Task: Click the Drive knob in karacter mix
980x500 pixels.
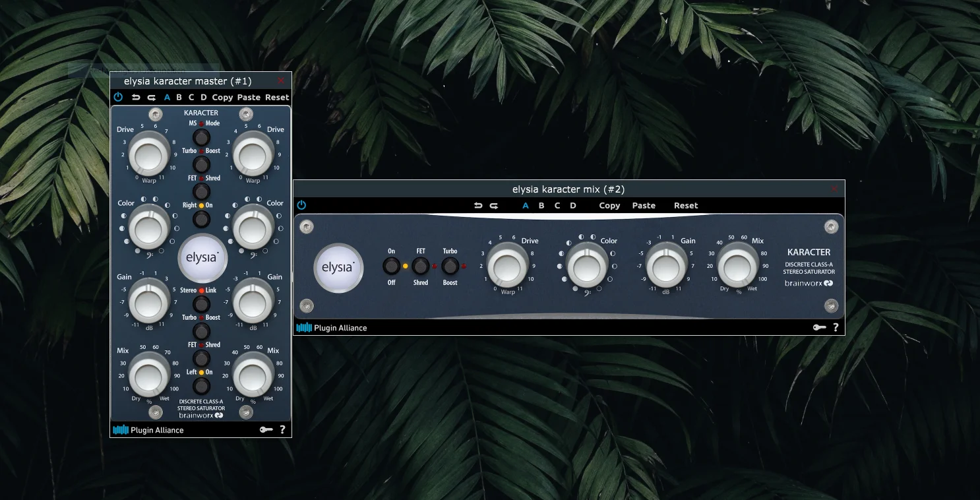Action: point(508,265)
